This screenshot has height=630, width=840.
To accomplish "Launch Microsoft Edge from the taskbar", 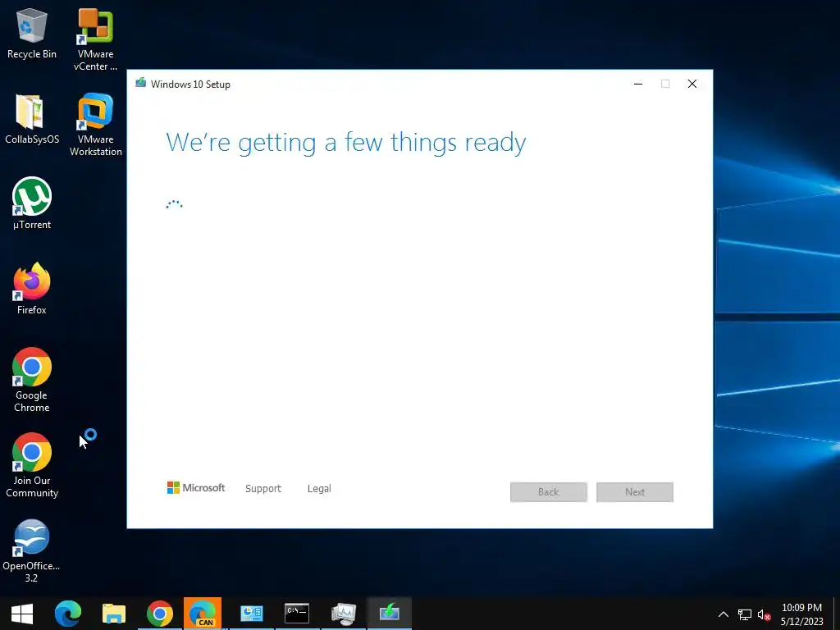I will [68, 614].
